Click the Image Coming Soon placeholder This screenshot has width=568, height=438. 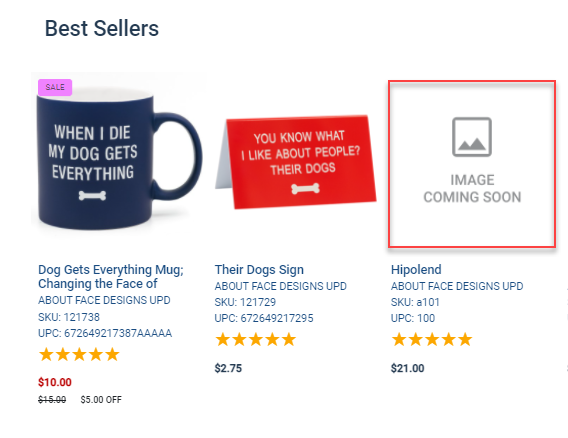472,164
